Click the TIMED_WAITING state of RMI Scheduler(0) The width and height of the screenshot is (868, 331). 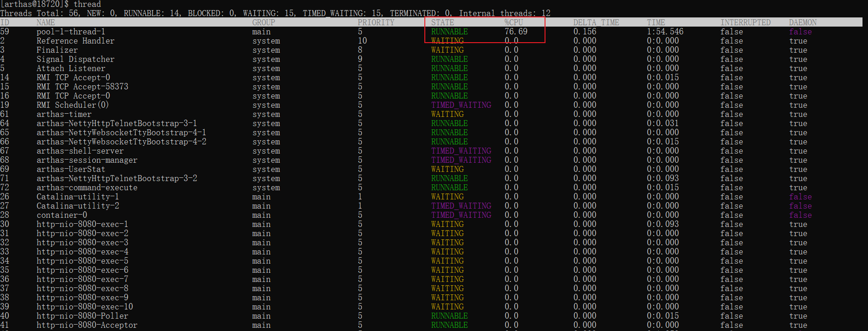(x=461, y=105)
